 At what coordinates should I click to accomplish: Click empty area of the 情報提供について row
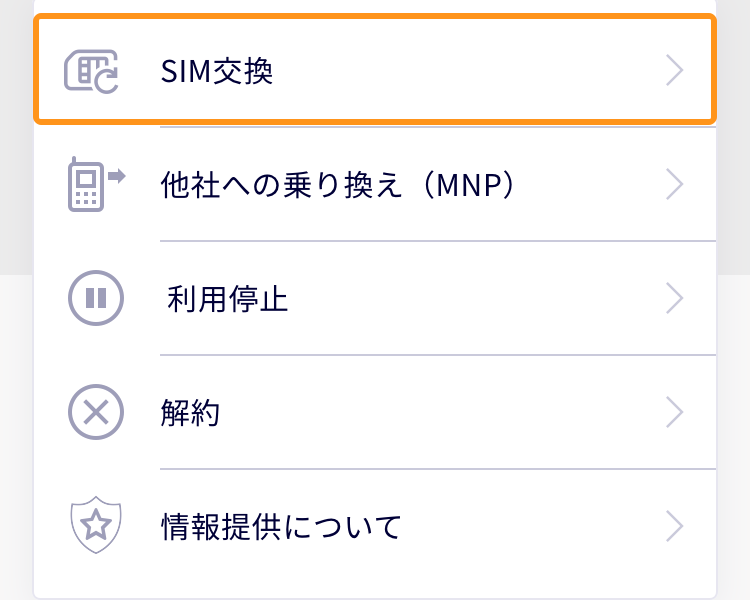tap(531, 526)
